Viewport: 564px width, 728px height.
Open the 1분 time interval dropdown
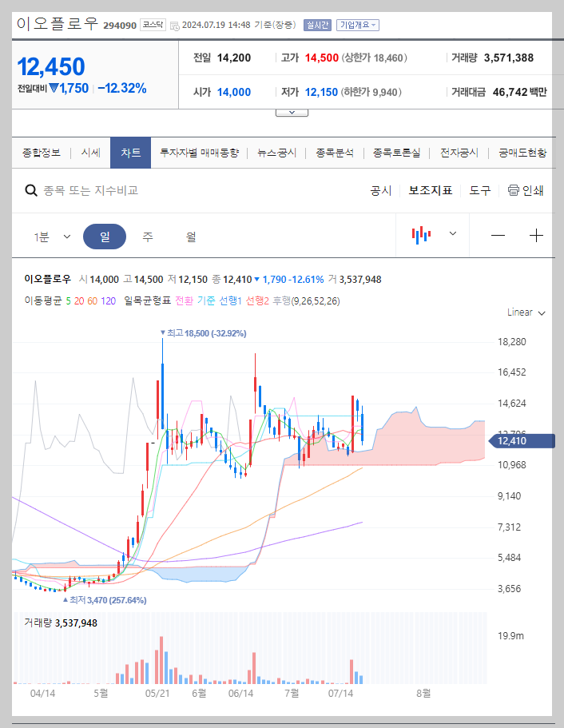53,235
